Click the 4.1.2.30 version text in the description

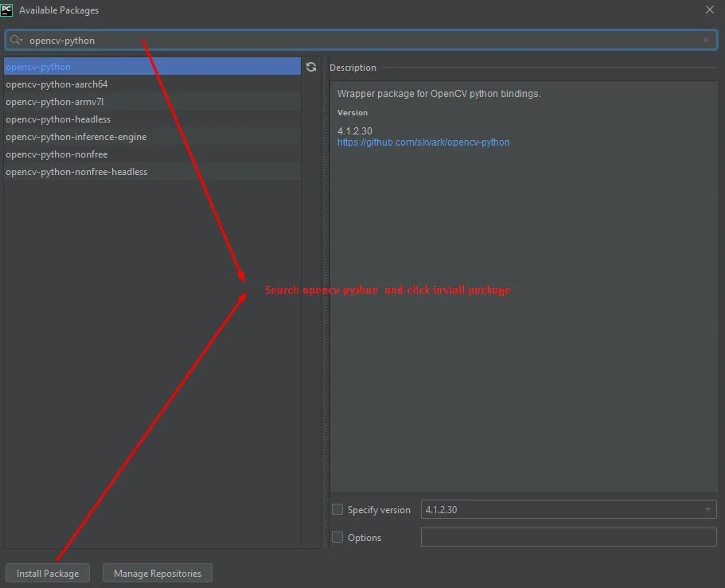click(x=355, y=130)
